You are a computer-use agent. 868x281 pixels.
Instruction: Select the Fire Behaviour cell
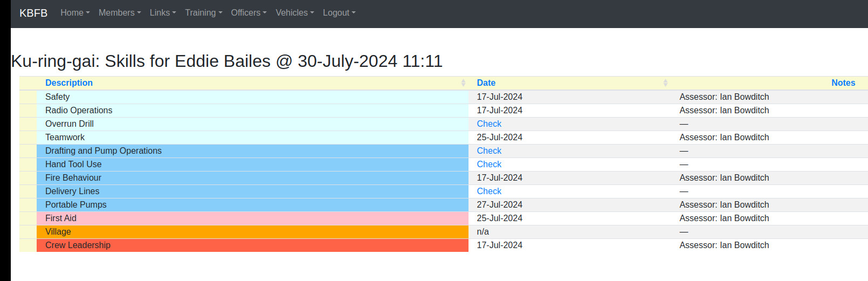(252, 178)
